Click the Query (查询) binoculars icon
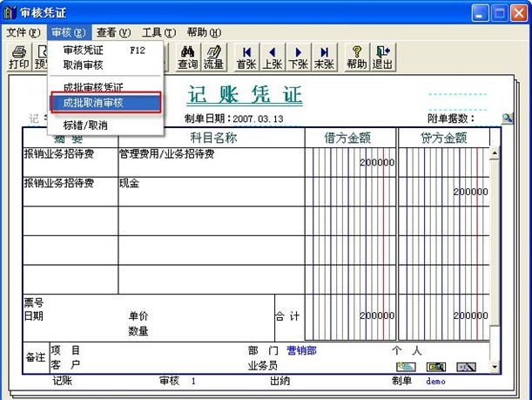This screenshot has width=532, height=400. [x=187, y=57]
